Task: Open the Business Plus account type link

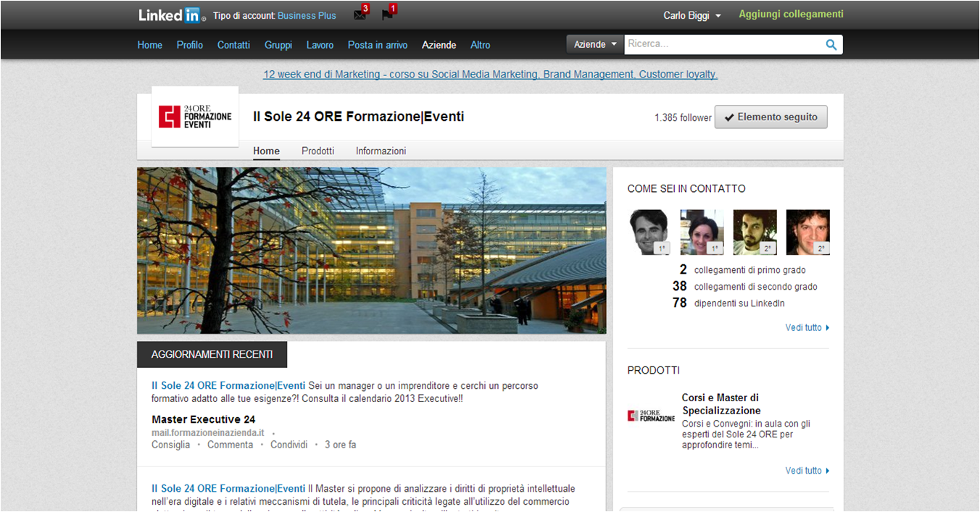Action: 307,16
